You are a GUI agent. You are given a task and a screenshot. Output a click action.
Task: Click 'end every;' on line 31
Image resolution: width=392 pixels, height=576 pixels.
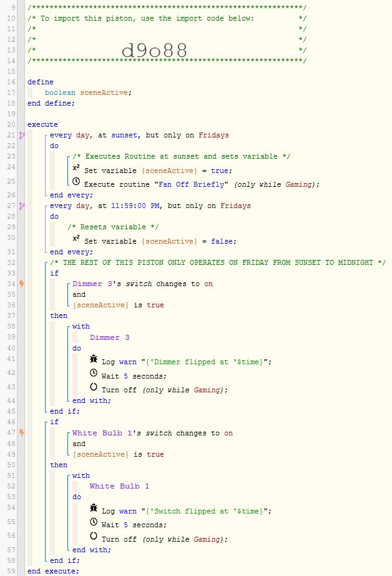click(x=71, y=252)
